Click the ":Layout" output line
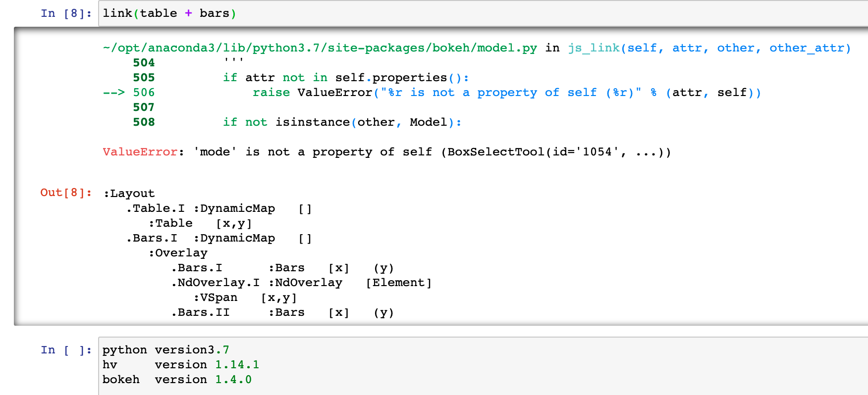 tap(129, 194)
